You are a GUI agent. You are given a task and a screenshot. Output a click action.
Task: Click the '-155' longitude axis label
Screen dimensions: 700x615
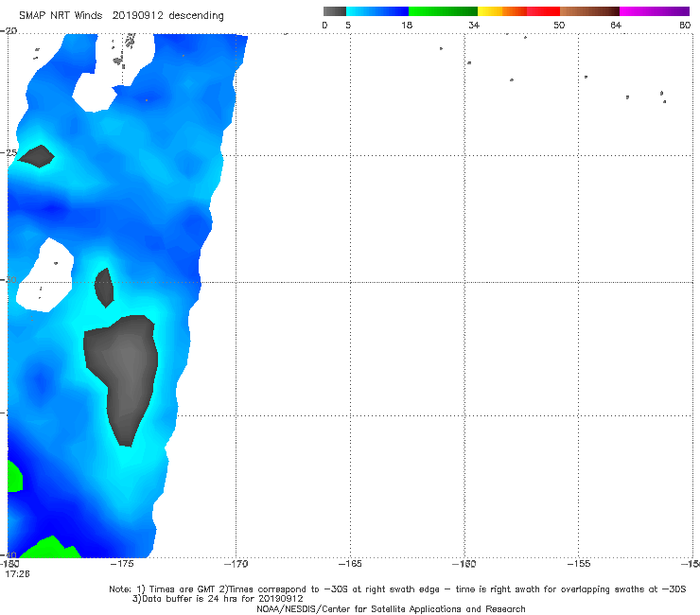click(x=579, y=564)
